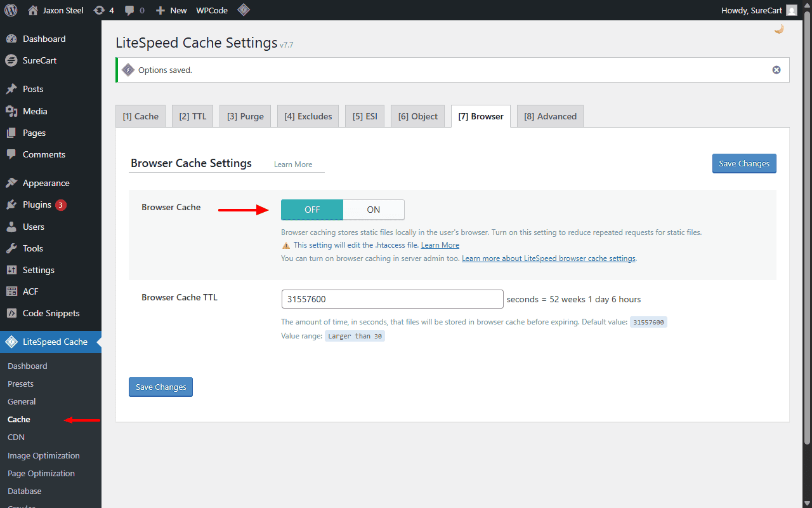Go to the [5] ESI tab
Viewport: 812px width, 508px height.
365,116
